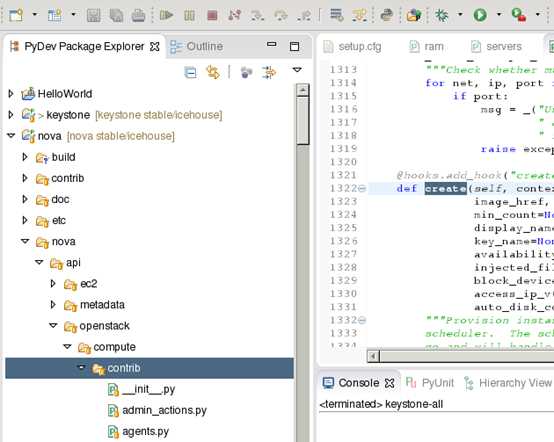The height and width of the screenshot is (442, 554).
Task: Minimize the Package Explorer panel
Action: pyautogui.click(x=272, y=45)
